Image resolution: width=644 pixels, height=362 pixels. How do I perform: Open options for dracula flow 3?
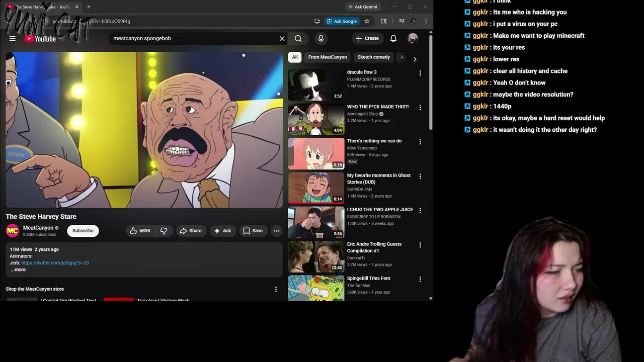420,73
